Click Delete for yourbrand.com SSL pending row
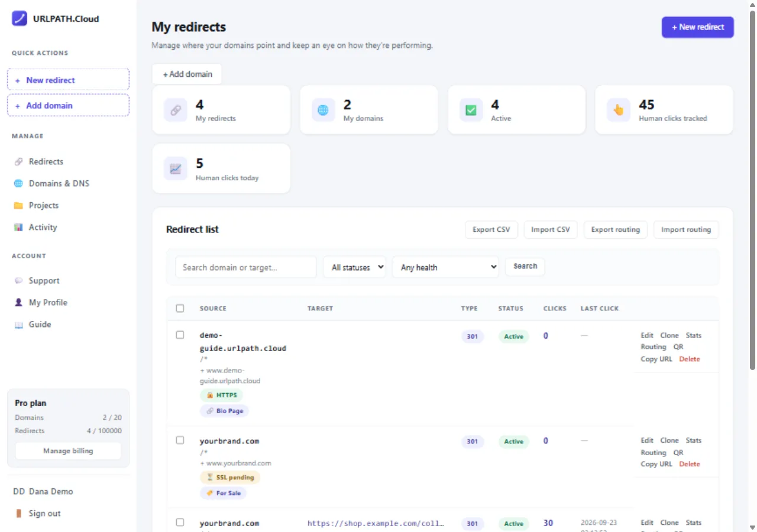Viewport: 757px width, 532px height. tap(690, 464)
